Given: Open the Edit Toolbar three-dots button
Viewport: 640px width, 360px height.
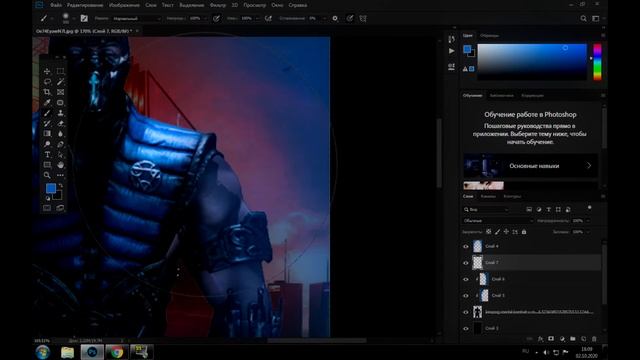Looking at the screenshot, I should (x=60, y=175).
